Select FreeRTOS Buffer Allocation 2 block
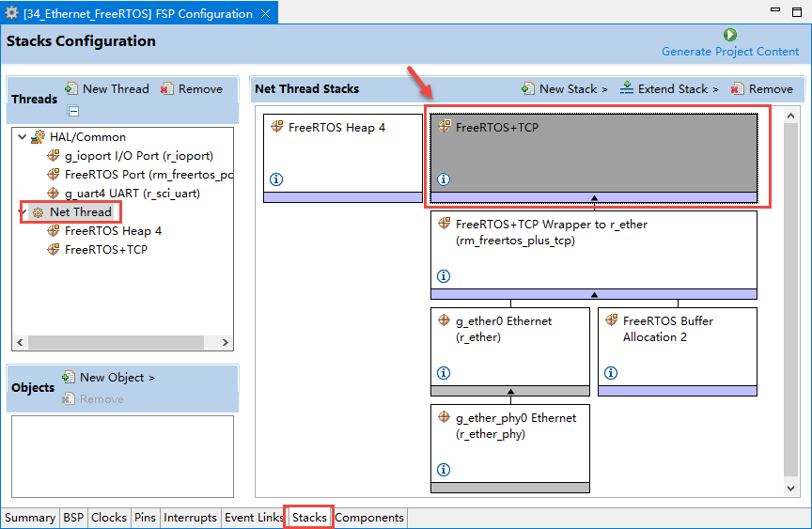 [678, 351]
